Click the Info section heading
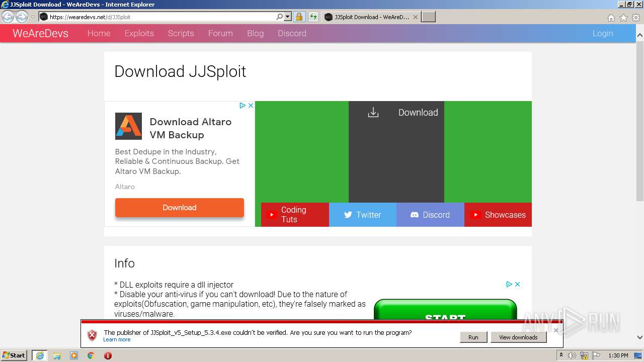 click(x=124, y=263)
